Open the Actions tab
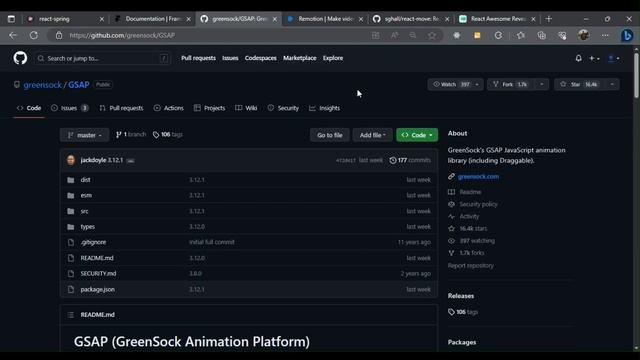Image resolution: width=640 pixels, height=360 pixels. pos(169,108)
